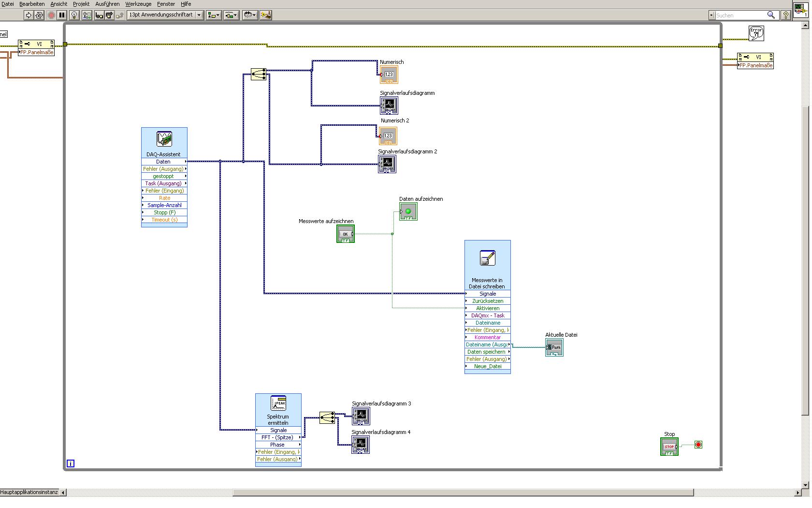Viewport: 812px width, 508px height.
Task: Click the horizontal scrollbar left arrow
Action: (x=63, y=493)
